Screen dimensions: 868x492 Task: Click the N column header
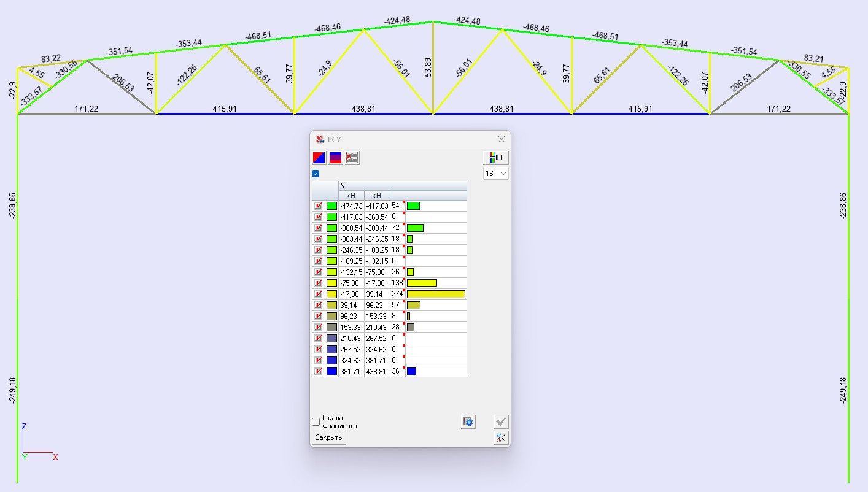[402, 185]
